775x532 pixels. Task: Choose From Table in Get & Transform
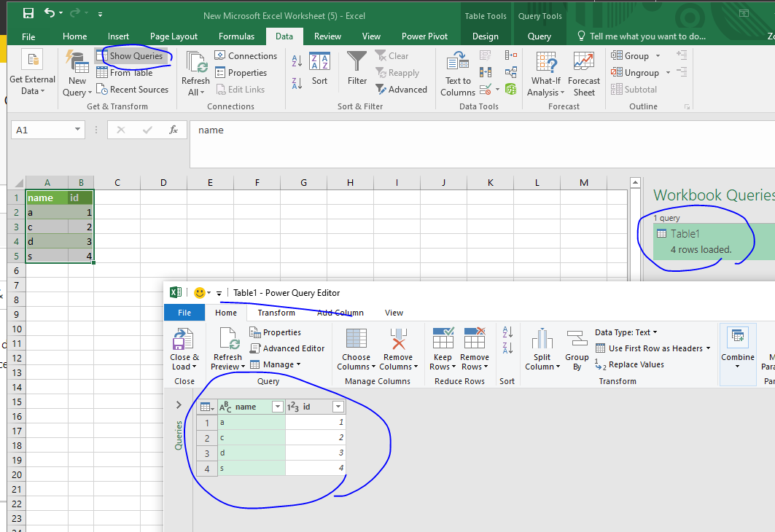125,73
